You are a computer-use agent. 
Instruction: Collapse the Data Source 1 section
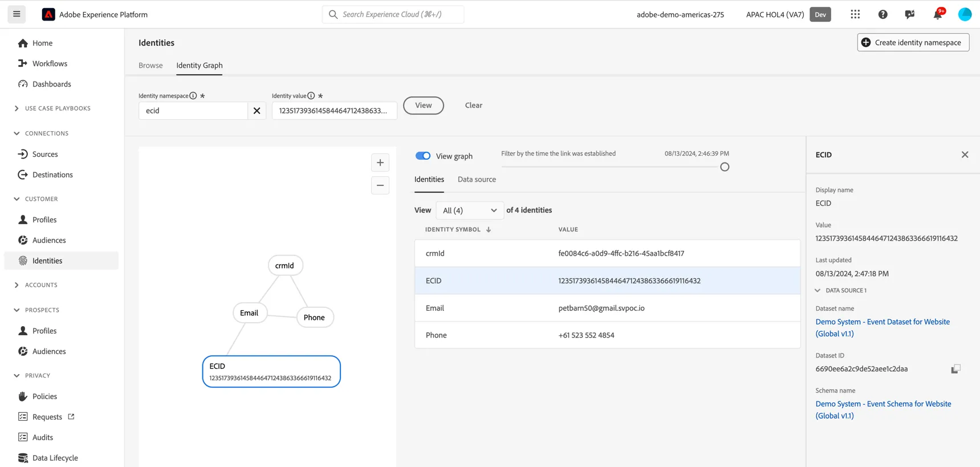pos(818,290)
